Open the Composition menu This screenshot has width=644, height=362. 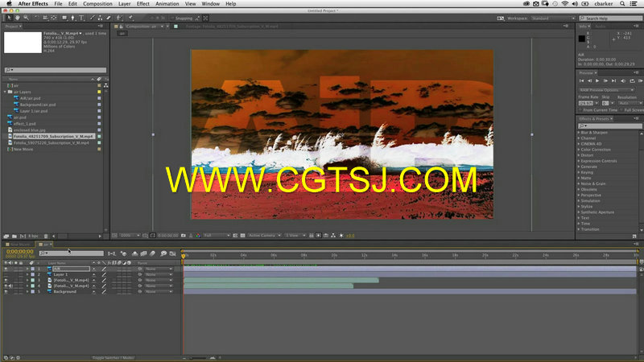(x=97, y=4)
